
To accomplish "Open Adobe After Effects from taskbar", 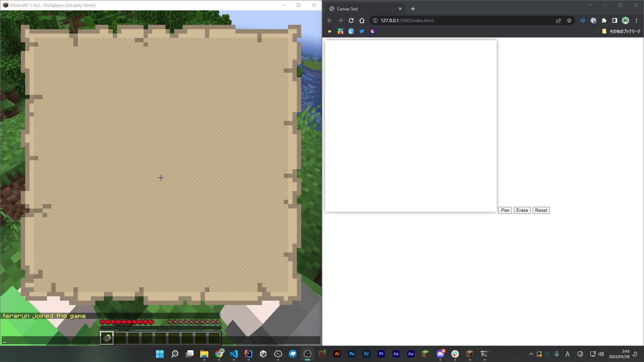I will [x=396, y=354].
